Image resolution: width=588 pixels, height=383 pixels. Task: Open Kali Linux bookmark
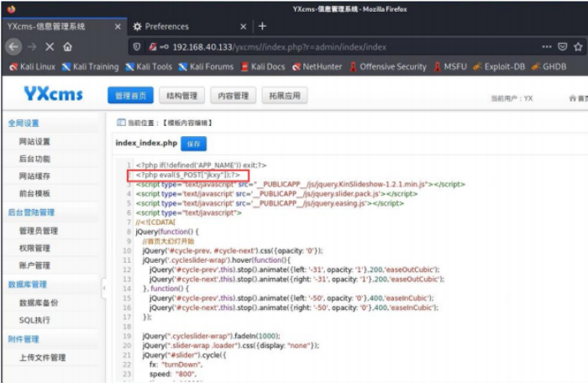coord(33,66)
